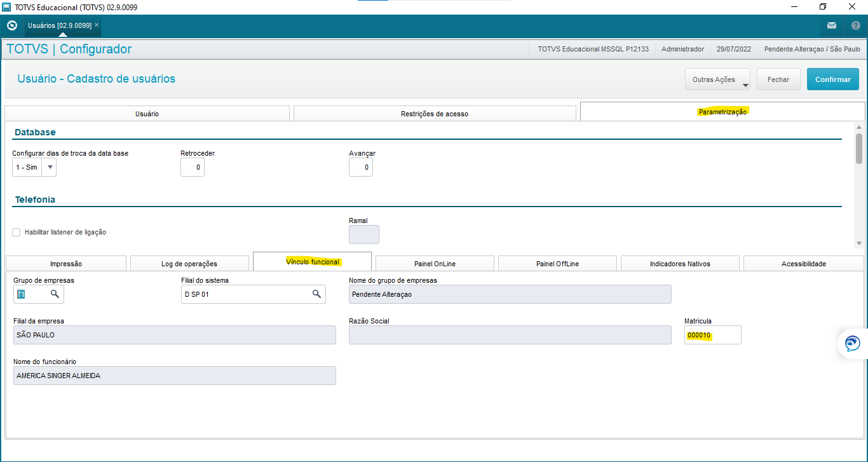Click Pendente Alteraçao / São Paulo header text

click(812, 49)
